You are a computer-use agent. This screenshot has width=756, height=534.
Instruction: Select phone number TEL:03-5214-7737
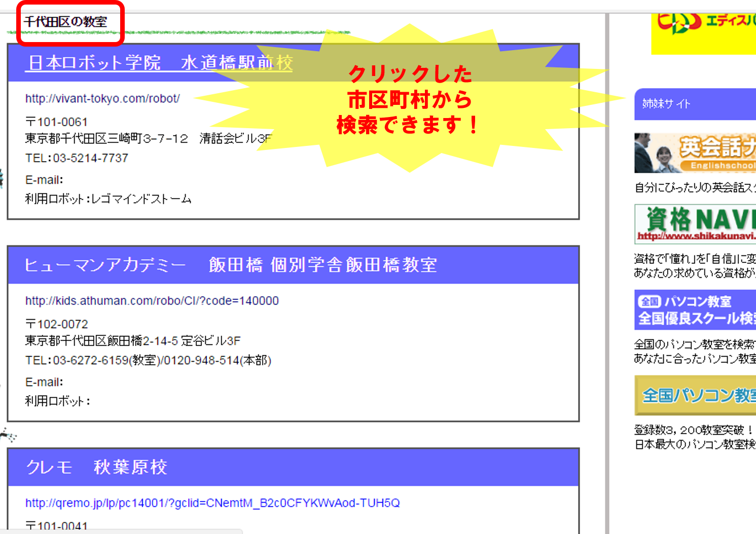pos(77,158)
